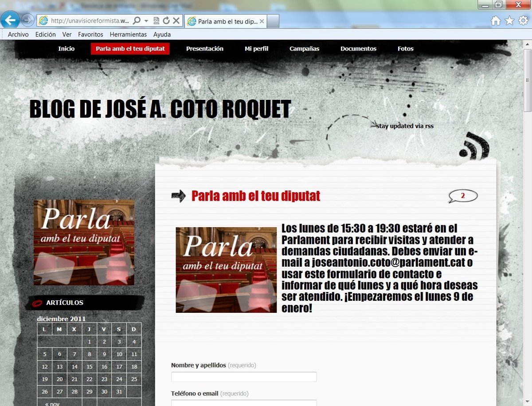532x406 pixels.
Task: Open the Herramientas menu
Action: coord(128,35)
